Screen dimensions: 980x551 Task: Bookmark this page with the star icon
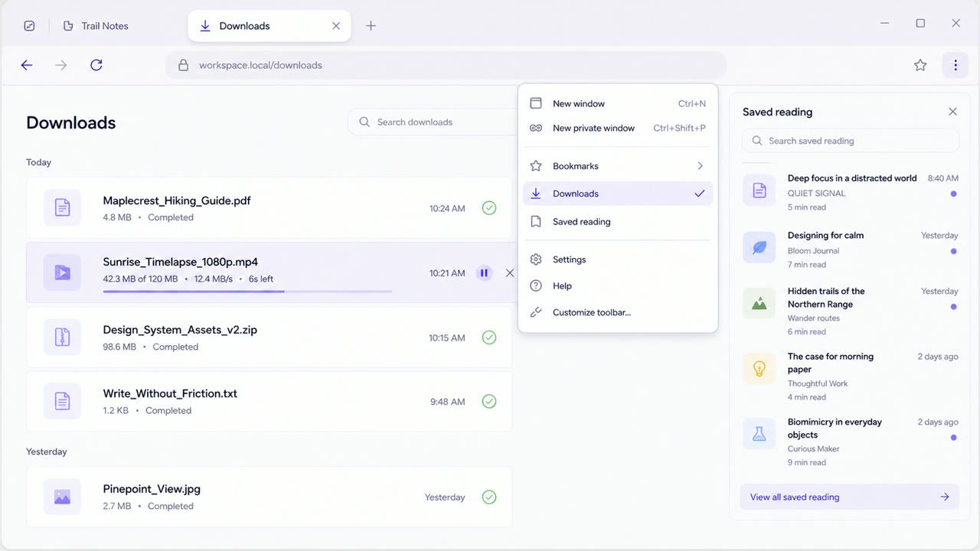pos(920,65)
